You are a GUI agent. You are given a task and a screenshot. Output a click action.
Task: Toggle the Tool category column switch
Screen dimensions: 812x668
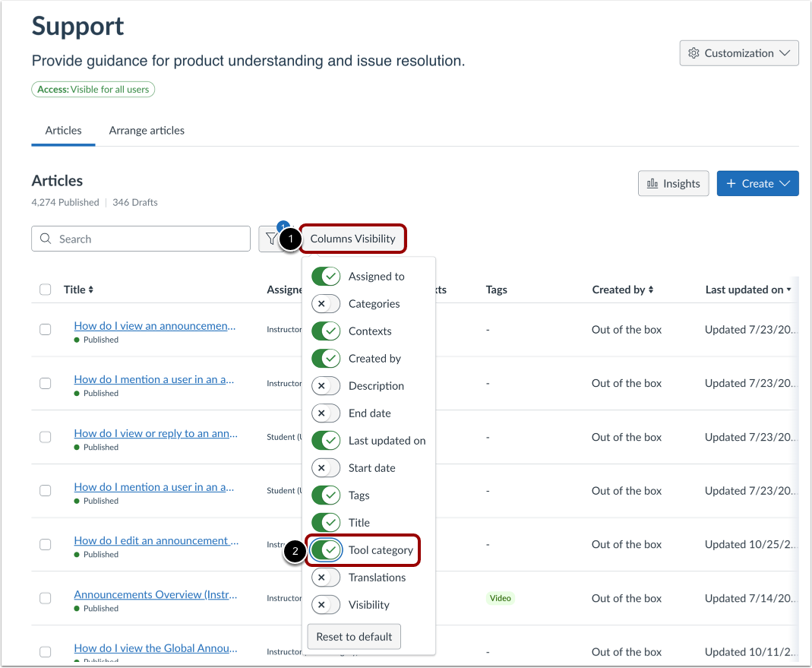click(326, 550)
